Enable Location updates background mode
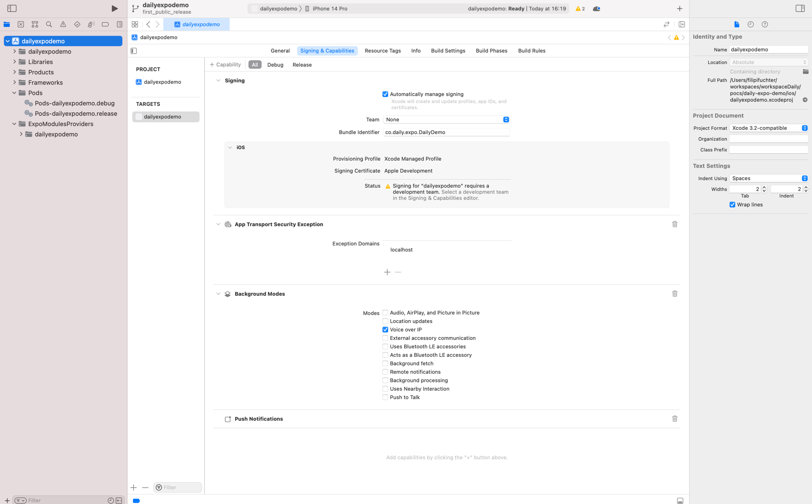 385,321
